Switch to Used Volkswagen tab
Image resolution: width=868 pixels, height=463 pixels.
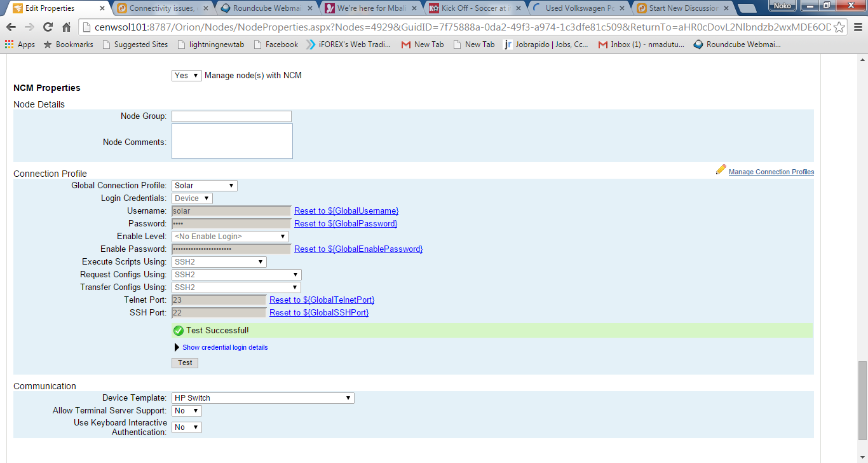click(580, 8)
